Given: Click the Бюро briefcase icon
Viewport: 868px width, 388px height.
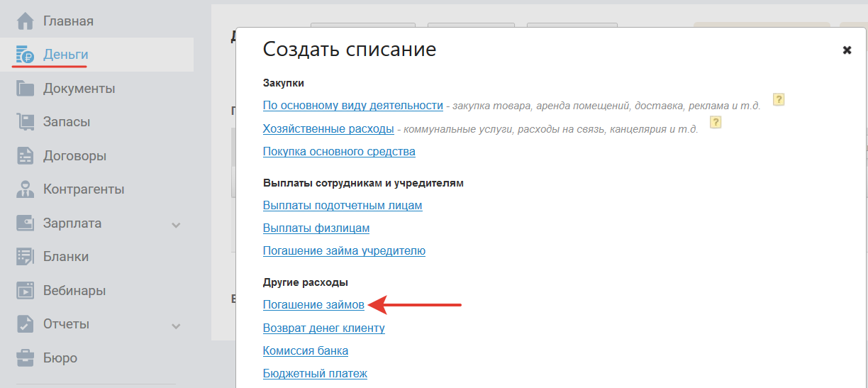Looking at the screenshot, I should (25, 357).
